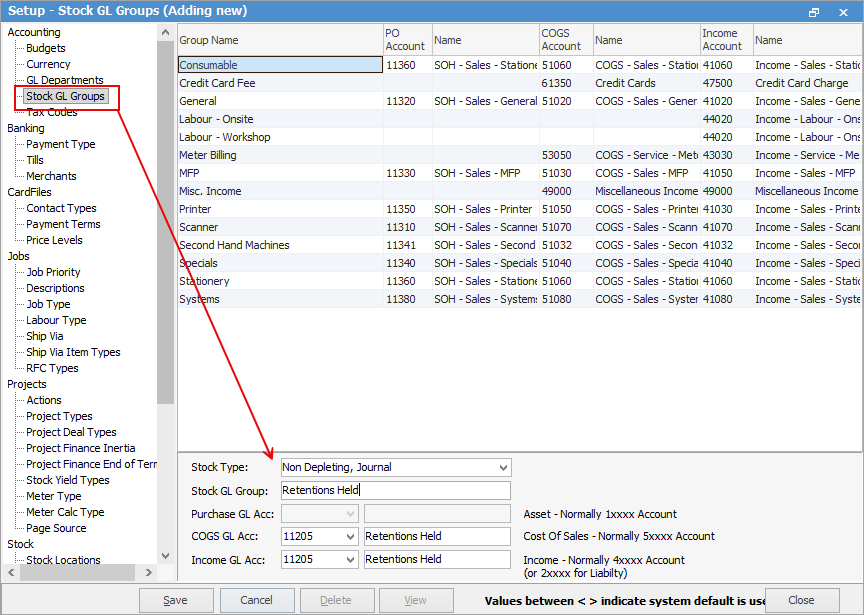Select Tax Codes in the Accounting tree
Viewport: 864px width, 615px height.
click(x=51, y=113)
